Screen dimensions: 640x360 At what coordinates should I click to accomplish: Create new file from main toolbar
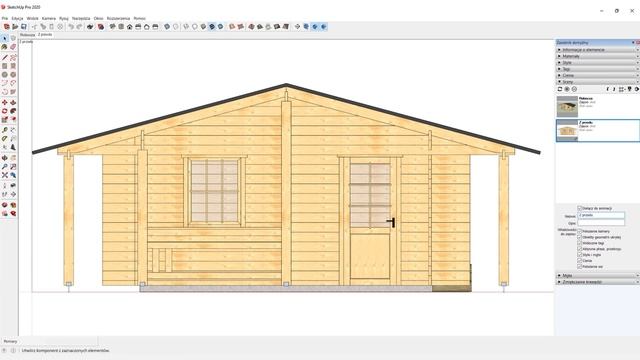[7, 27]
